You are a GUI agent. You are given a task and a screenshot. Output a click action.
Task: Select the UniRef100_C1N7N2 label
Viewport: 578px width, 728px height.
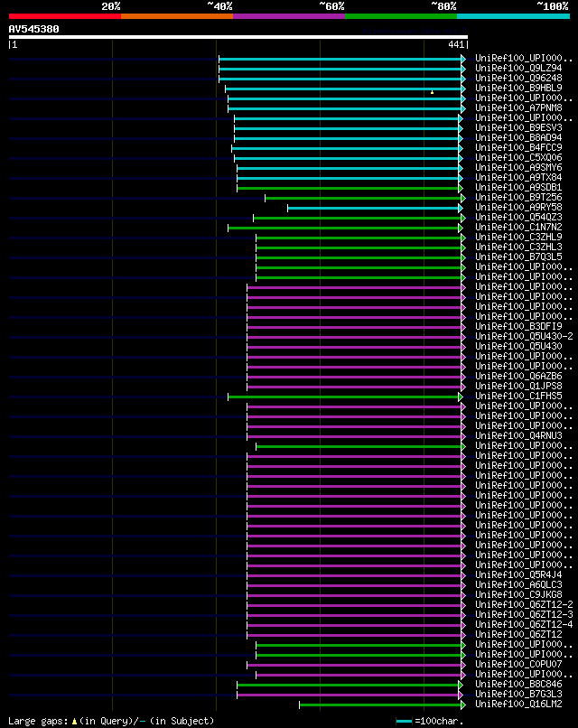[518, 227]
